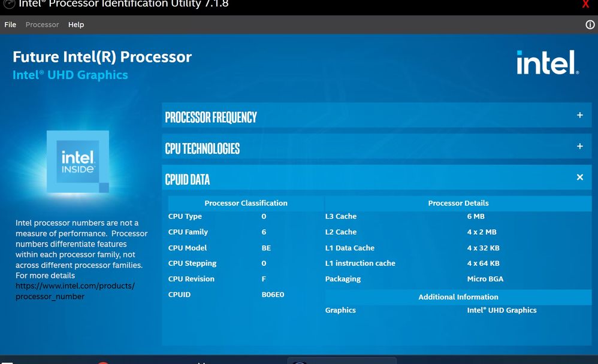Click the app icon in the title bar

click(8, 4)
